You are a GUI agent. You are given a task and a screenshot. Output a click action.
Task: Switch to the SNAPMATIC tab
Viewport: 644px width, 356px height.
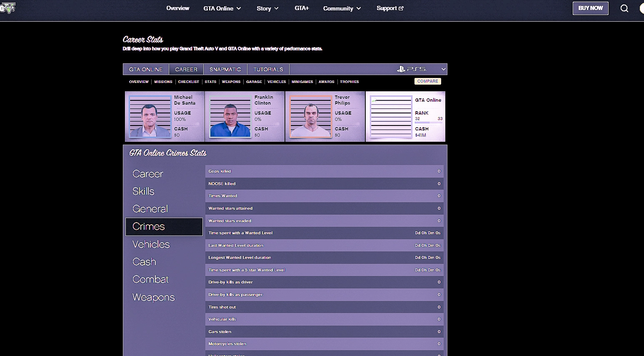point(225,69)
